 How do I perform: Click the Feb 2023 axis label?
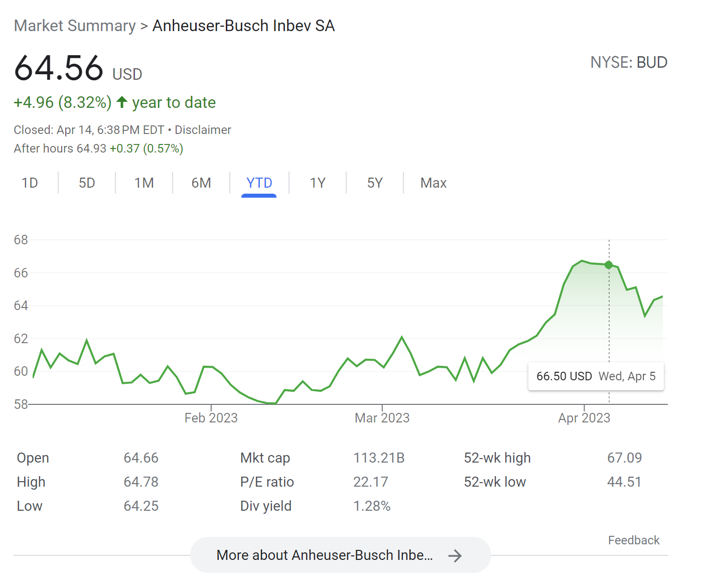(x=211, y=418)
